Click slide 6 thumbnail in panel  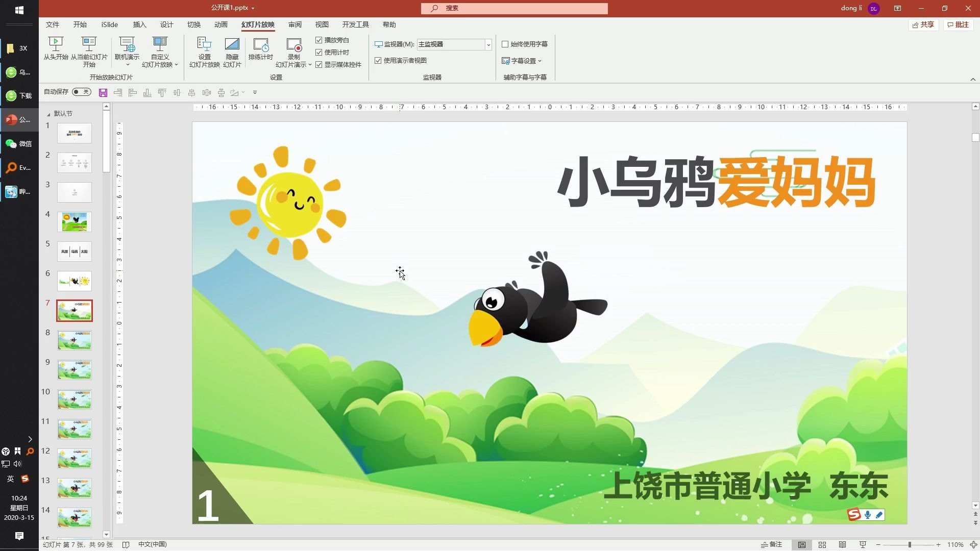pos(74,281)
